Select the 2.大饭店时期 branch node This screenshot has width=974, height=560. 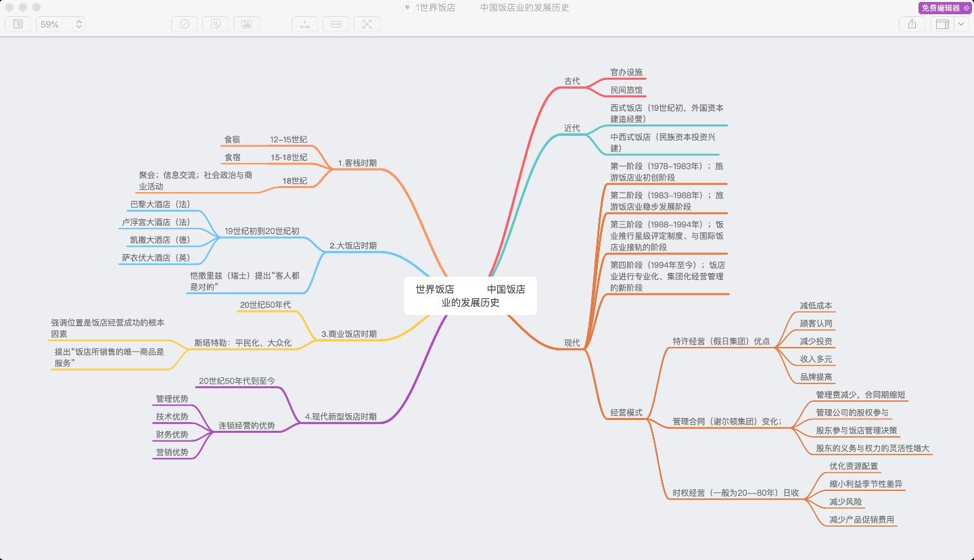click(x=352, y=246)
